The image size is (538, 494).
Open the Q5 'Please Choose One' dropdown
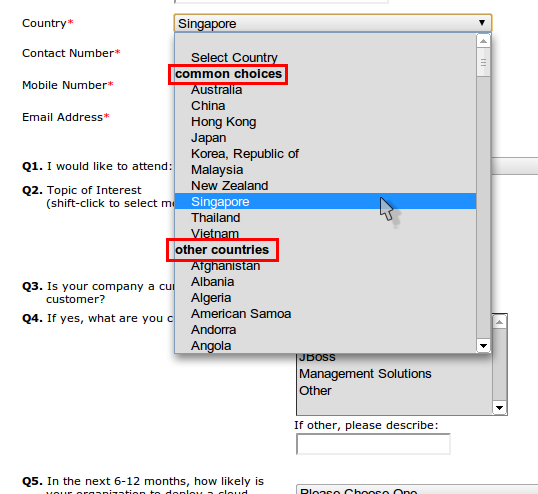coord(417,490)
